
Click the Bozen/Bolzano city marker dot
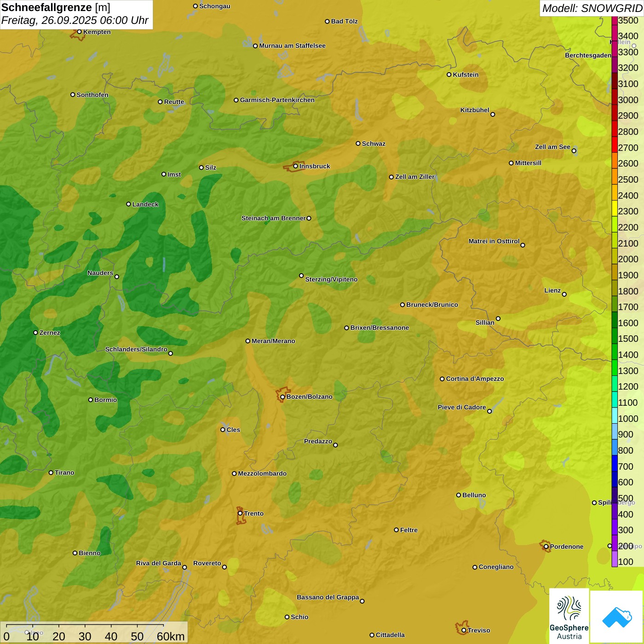282,397
